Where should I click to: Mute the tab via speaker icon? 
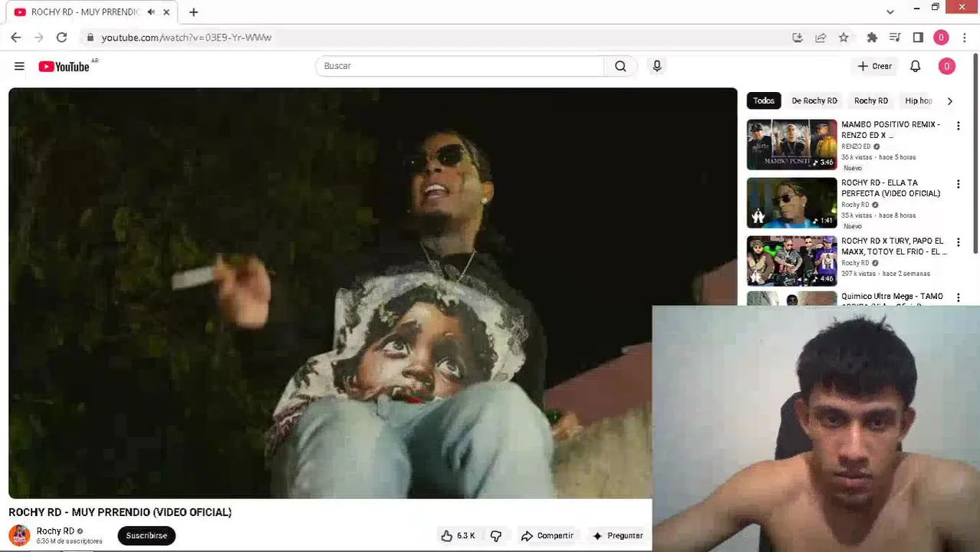(151, 12)
